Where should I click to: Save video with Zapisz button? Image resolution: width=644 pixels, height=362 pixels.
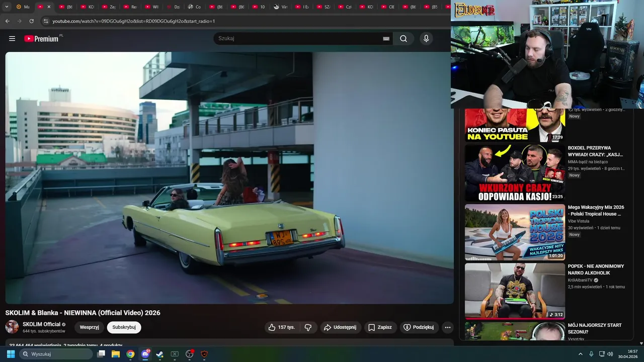click(x=380, y=327)
